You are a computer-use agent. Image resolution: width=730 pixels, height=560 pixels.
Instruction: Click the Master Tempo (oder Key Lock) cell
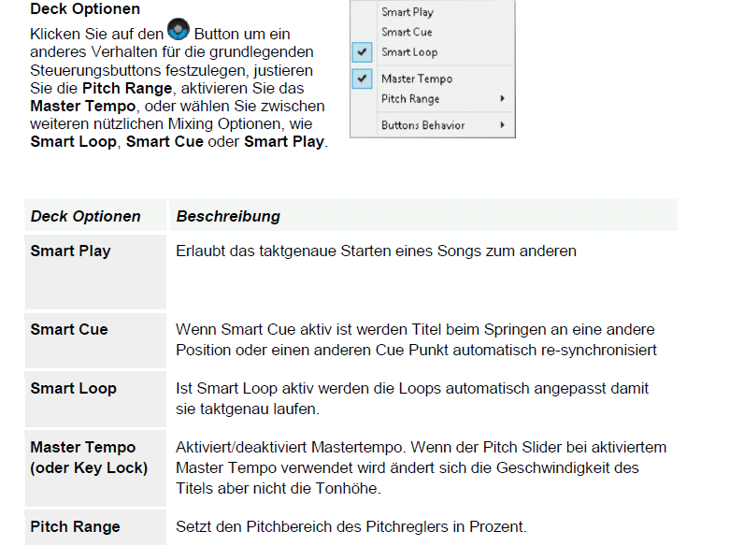tap(95, 468)
